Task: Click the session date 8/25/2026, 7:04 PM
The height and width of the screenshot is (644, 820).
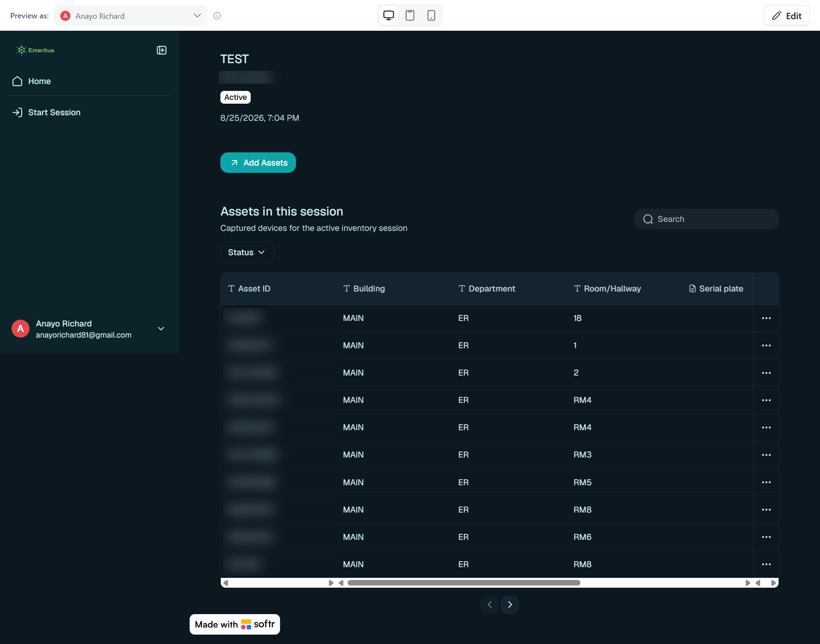Action: point(260,118)
